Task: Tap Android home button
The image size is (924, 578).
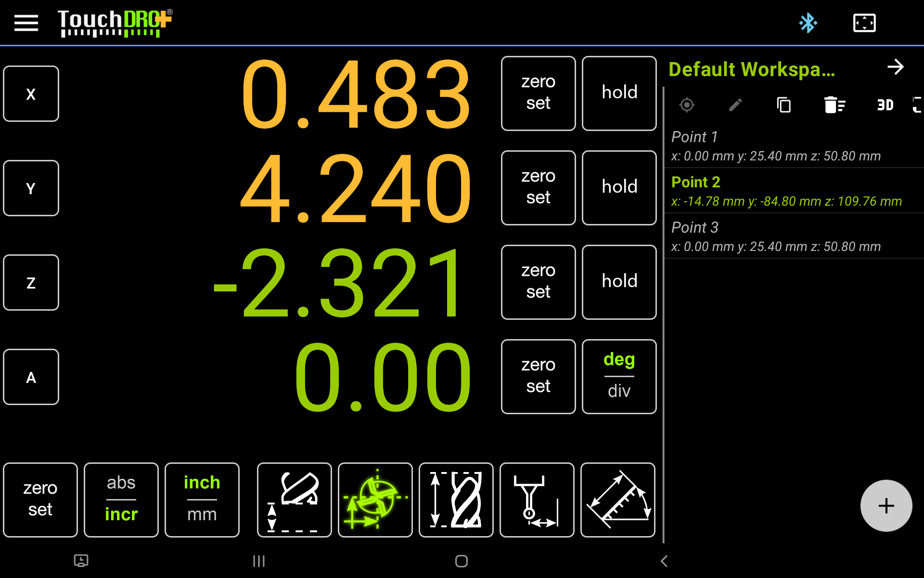Action: pyautogui.click(x=462, y=561)
